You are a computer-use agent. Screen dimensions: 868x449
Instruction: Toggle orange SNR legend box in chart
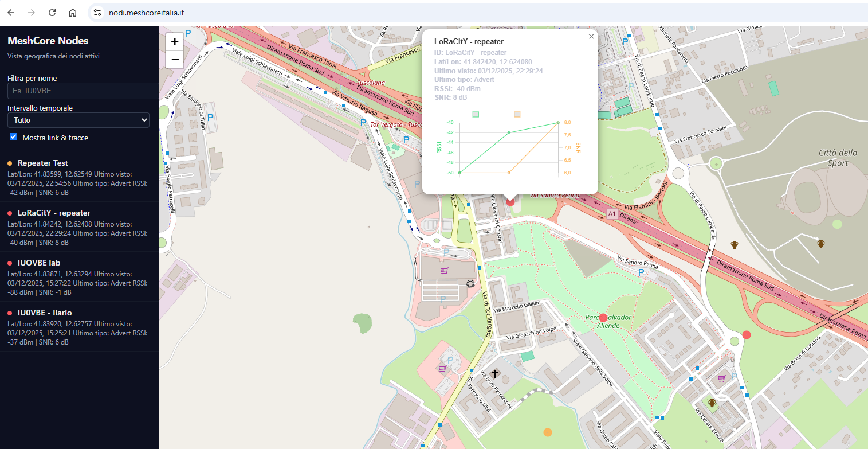coord(517,115)
